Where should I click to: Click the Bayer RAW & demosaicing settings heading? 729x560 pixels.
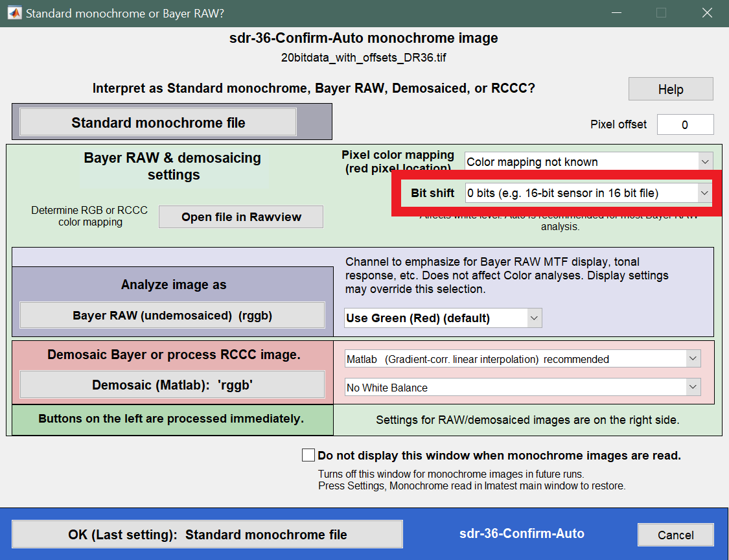tap(172, 166)
